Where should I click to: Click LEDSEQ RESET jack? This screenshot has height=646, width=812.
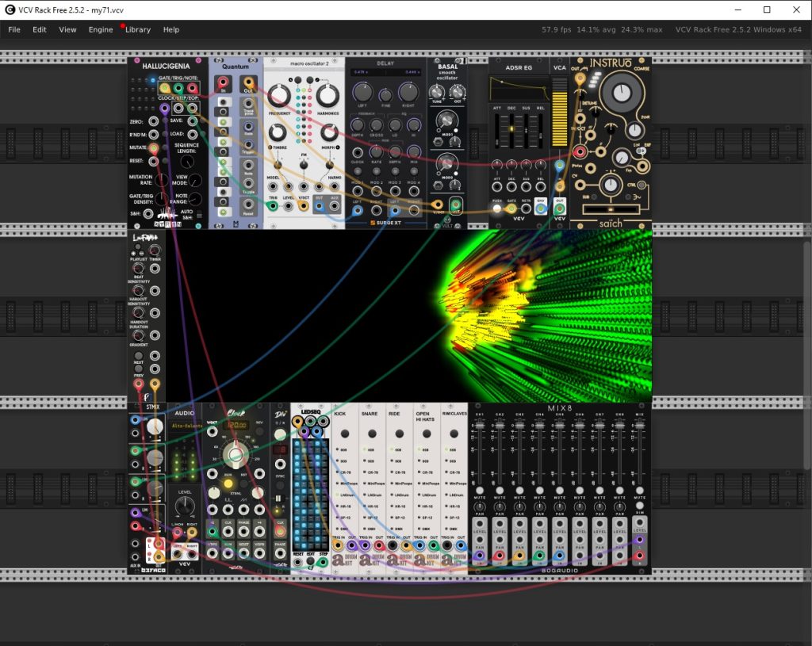click(298, 562)
